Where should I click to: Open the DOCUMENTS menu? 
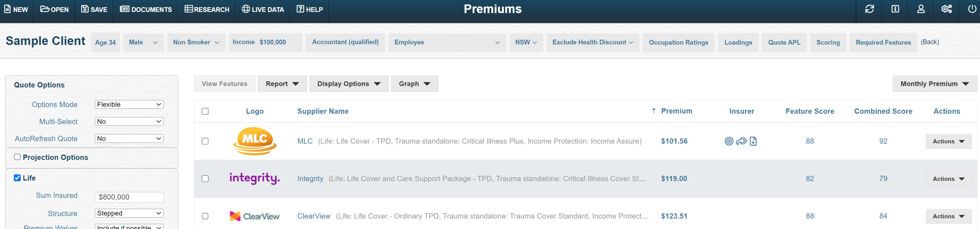pyautogui.click(x=146, y=10)
